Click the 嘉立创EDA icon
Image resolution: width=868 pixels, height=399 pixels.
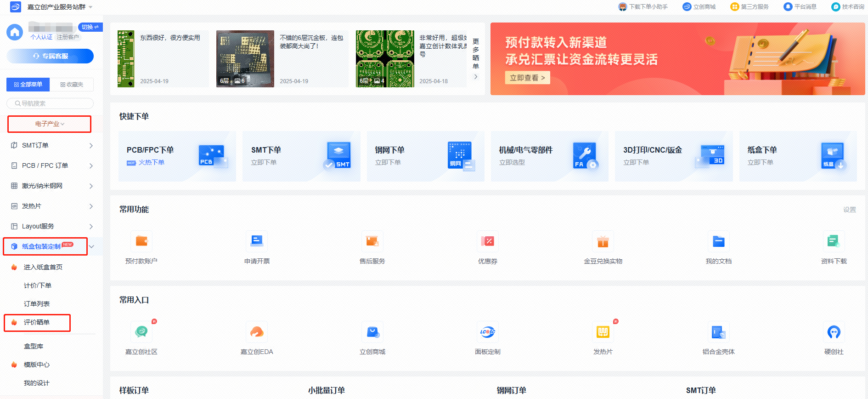pyautogui.click(x=257, y=332)
